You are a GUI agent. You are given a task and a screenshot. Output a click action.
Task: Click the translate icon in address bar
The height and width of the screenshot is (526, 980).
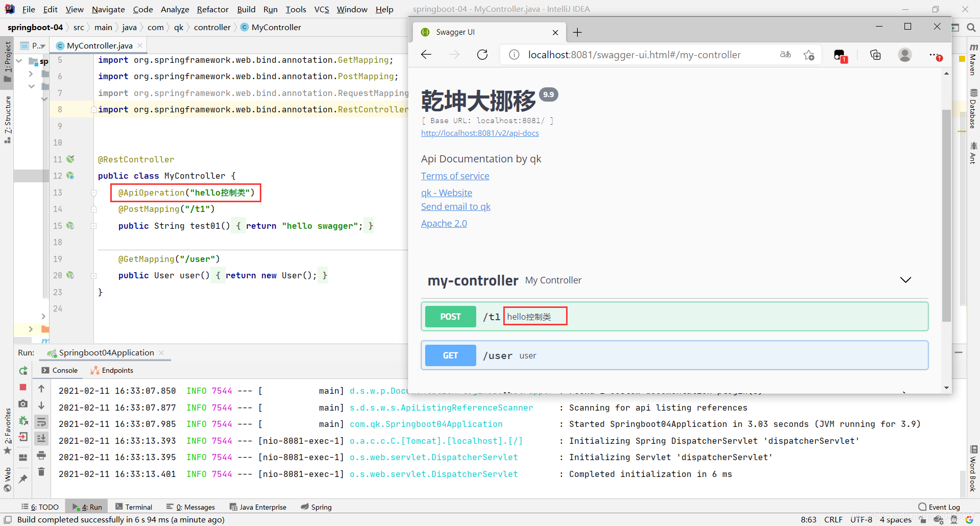point(786,55)
